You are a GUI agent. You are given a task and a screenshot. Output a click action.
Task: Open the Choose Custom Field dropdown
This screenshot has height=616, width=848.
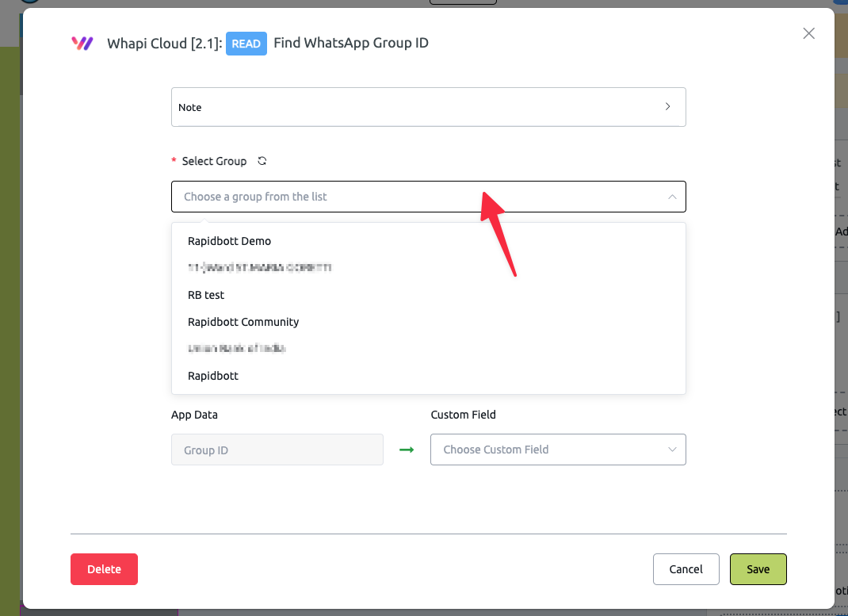558,450
